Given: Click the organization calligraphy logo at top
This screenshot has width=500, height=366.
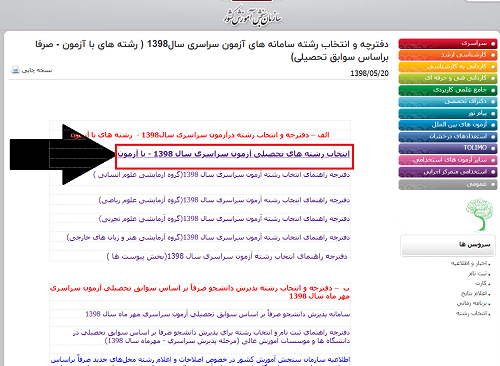Looking at the screenshot, I should click(252, 16).
